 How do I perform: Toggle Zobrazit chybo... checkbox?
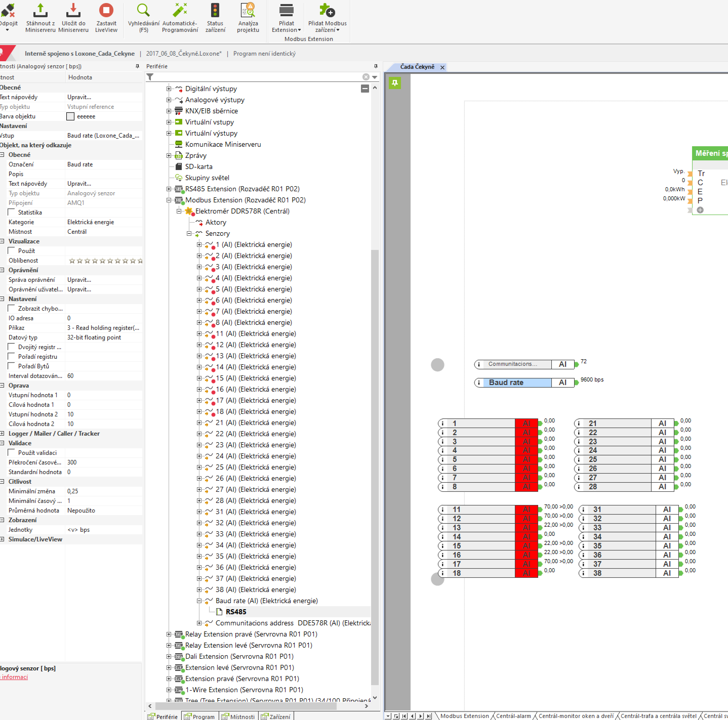coord(12,308)
